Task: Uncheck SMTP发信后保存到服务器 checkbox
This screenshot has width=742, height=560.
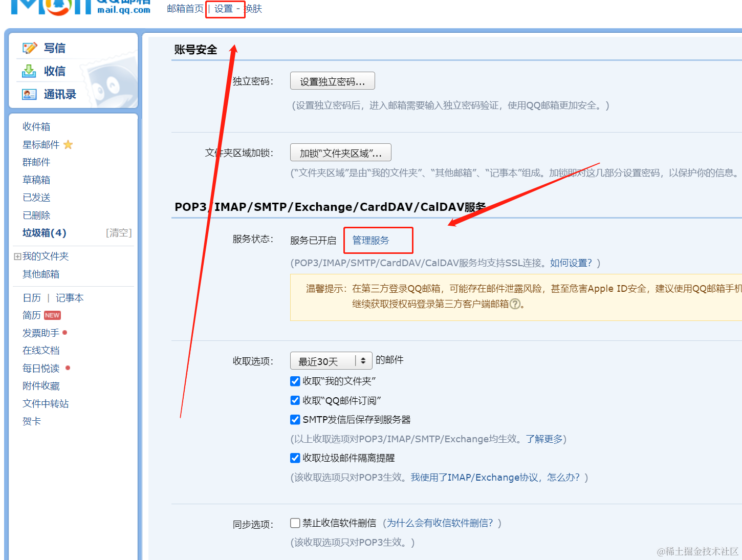Action: point(295,420)
